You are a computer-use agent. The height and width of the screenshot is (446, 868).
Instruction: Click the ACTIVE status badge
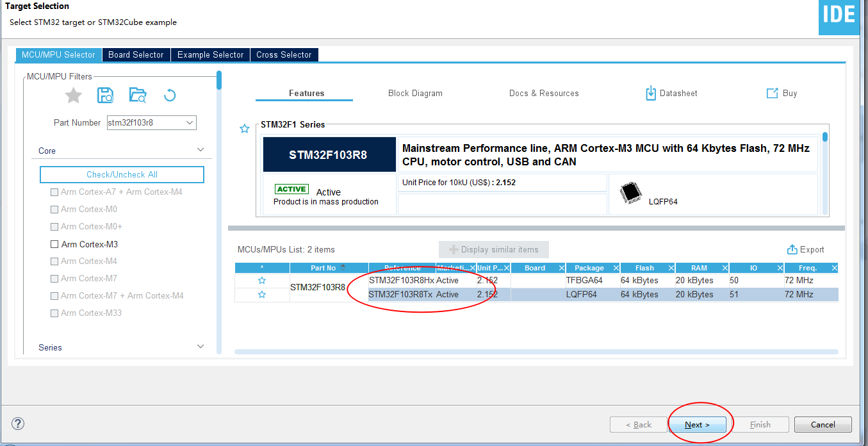[291, 189]
